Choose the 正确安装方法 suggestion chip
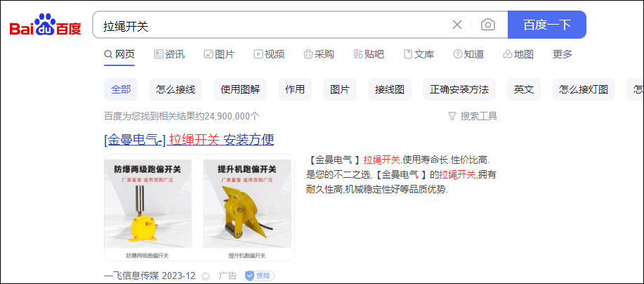The image size is (644, 284). pyautogui.click(x=459, y=89)
